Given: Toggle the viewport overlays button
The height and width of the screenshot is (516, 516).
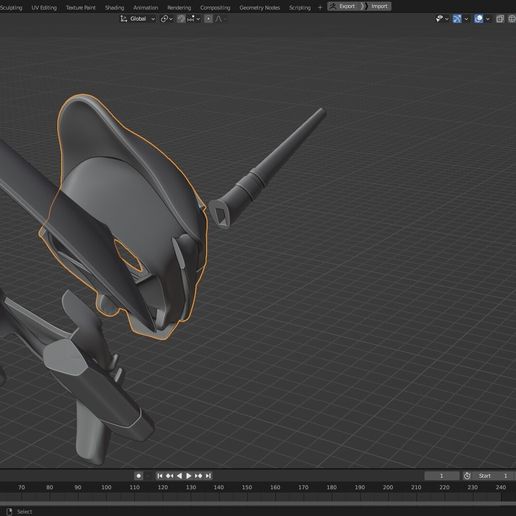Looking at the screenshot, I should coord(479,19).
